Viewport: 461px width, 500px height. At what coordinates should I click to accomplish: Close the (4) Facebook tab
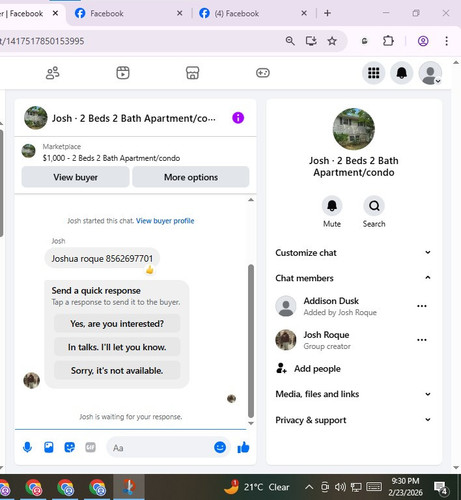304,13
